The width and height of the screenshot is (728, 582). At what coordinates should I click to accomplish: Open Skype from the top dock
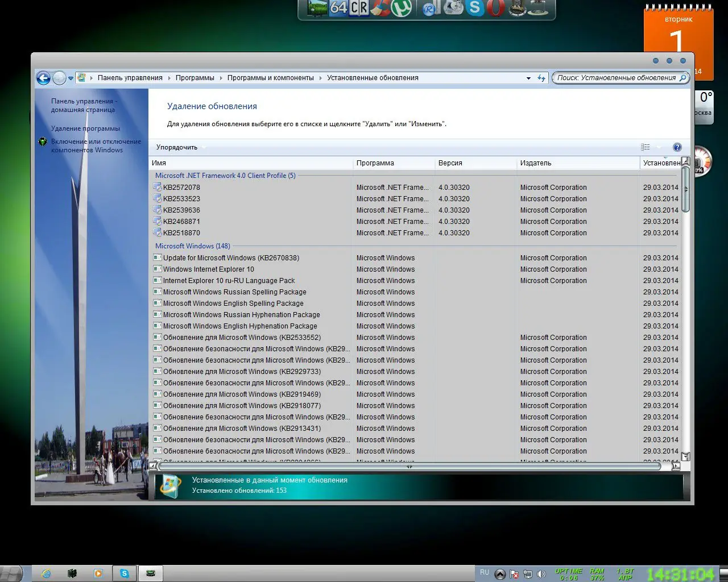coord(474,7)
